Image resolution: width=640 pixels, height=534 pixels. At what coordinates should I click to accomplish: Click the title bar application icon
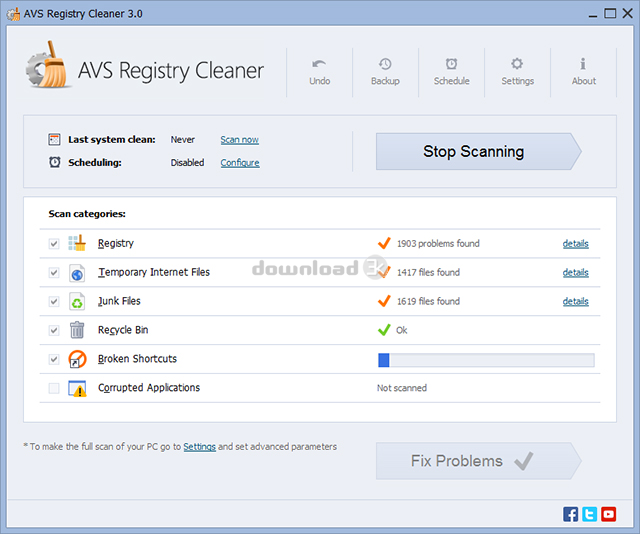(x=13, y=14)
